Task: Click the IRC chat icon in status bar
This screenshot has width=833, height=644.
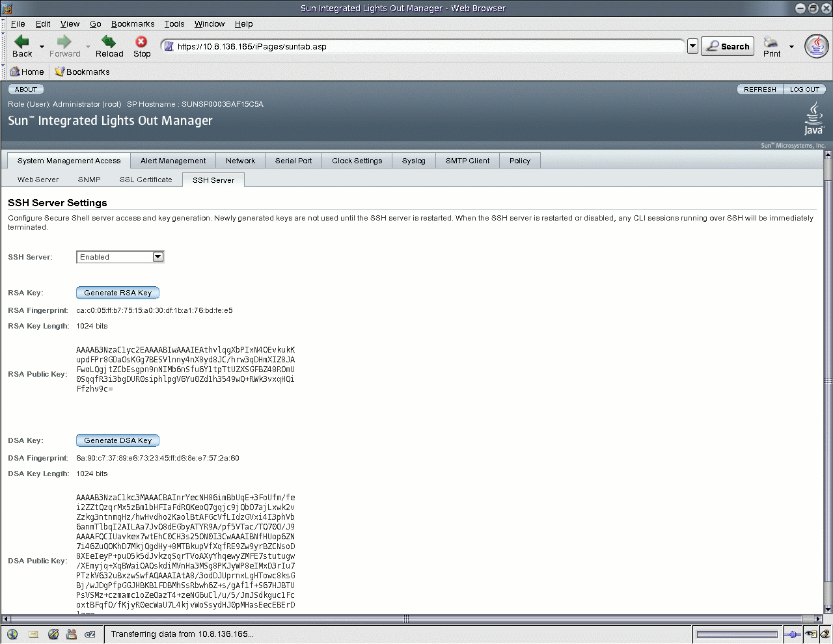Action: [x=90, y=634]
